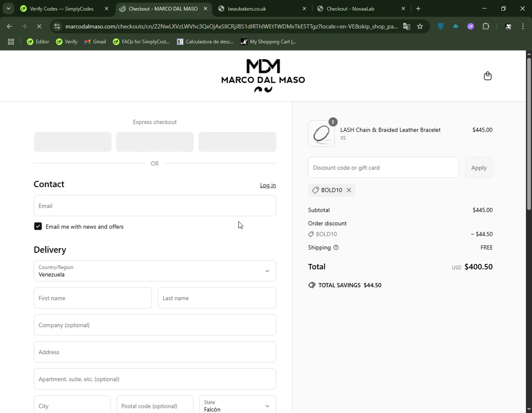532x413 pixels.
Task: Open the FAQs for SimplyCodes bookmark
Action: (x=141, y=42)
